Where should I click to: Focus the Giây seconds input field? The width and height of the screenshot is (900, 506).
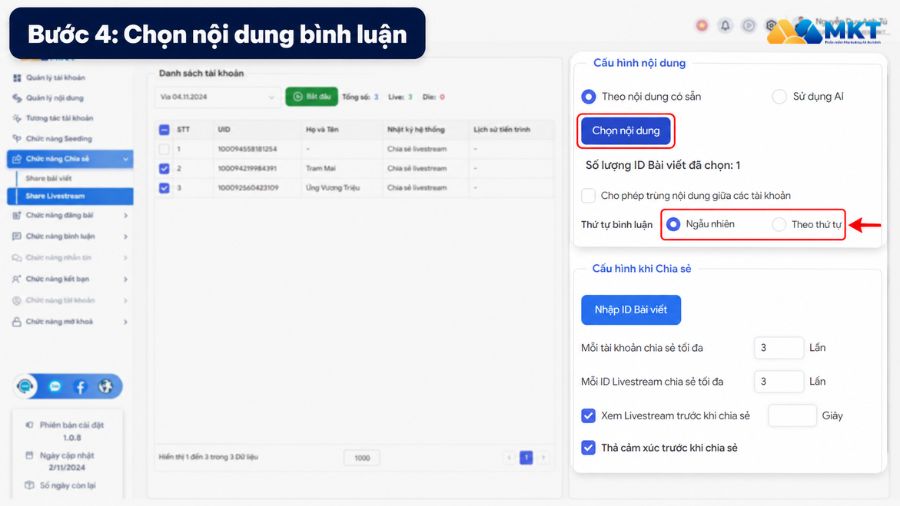tap(792, 415)
